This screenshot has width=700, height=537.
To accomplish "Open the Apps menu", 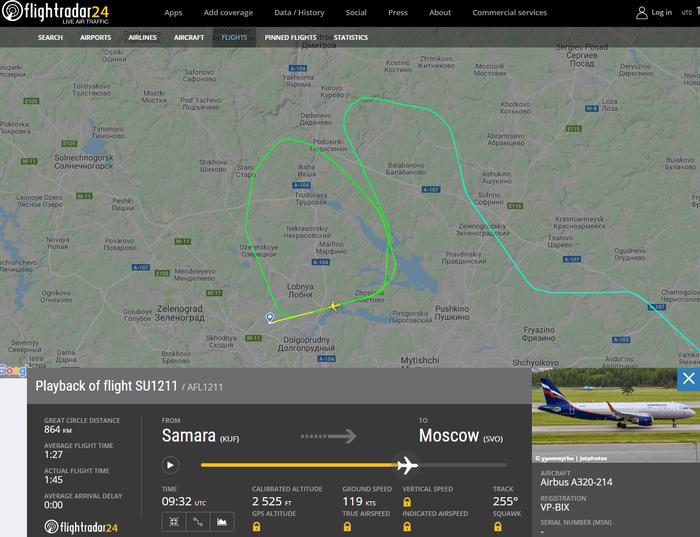I will 173,12.
